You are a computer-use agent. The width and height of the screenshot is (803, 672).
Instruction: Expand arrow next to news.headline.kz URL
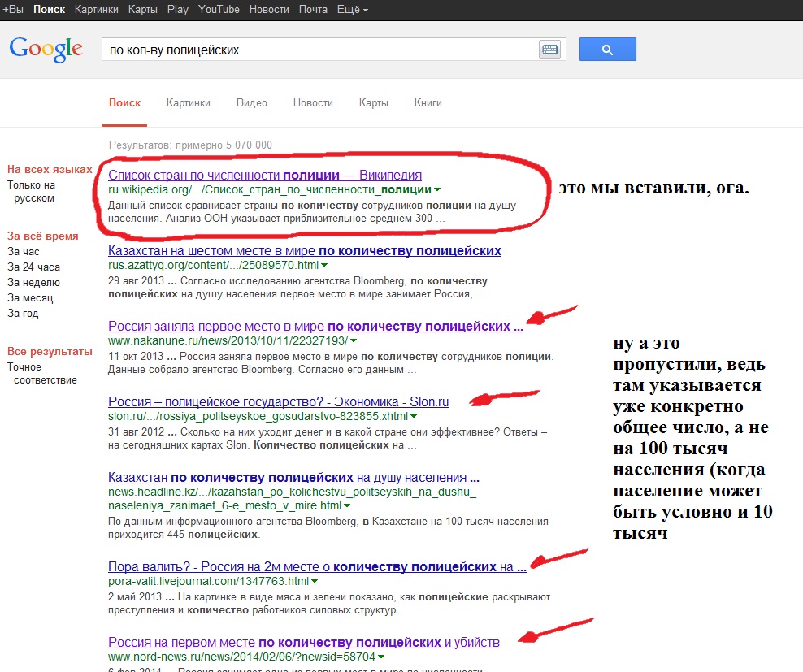(x=347, y=506)
